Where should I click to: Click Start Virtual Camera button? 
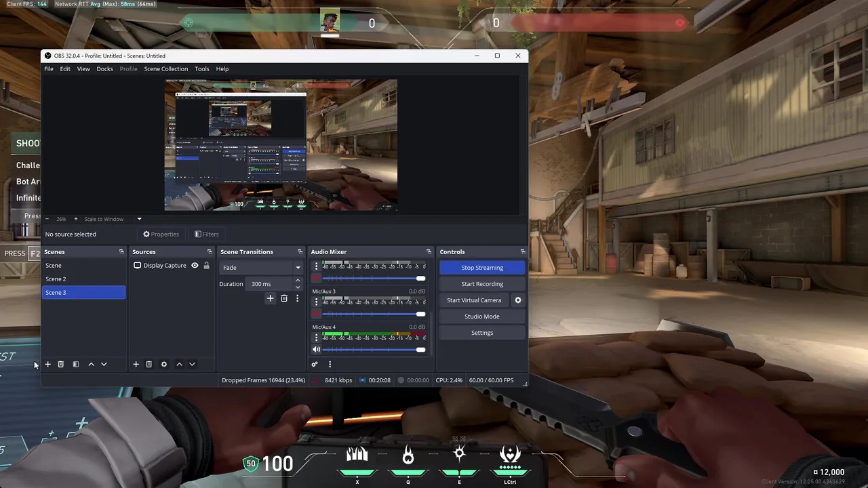coord(474,300)
